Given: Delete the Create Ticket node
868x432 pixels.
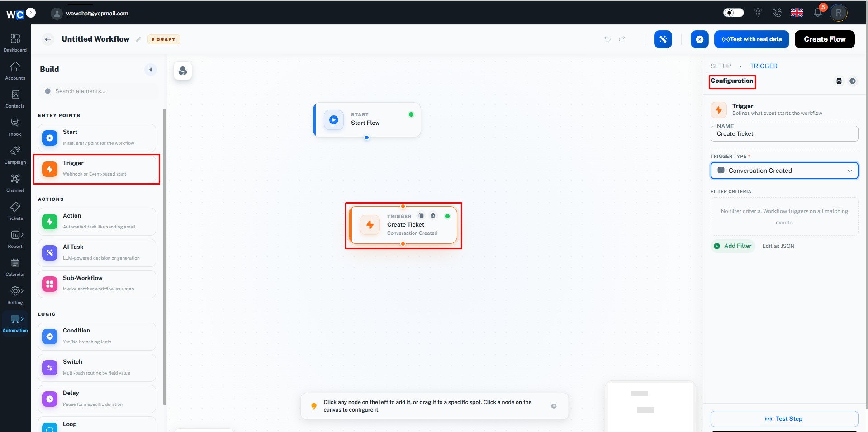Looking at the screenshot, I should coord(433,215).
